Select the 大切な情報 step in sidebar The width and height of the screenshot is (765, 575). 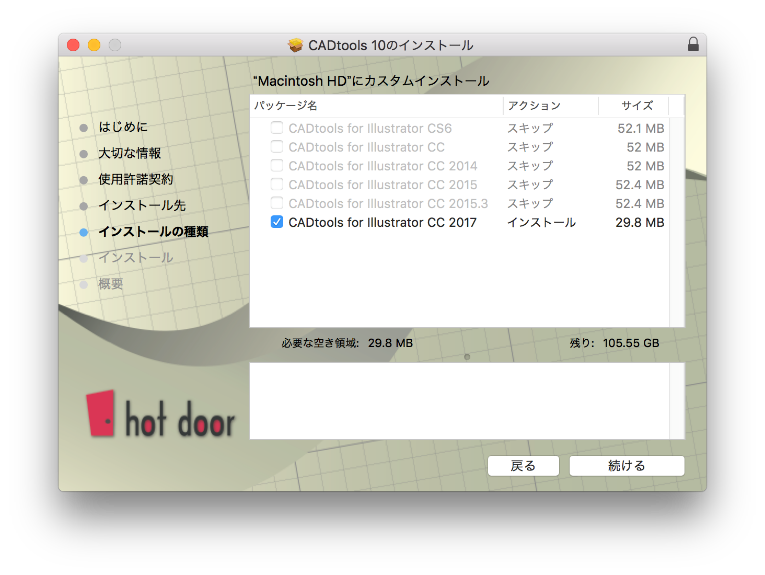click(x=129, y=153)
